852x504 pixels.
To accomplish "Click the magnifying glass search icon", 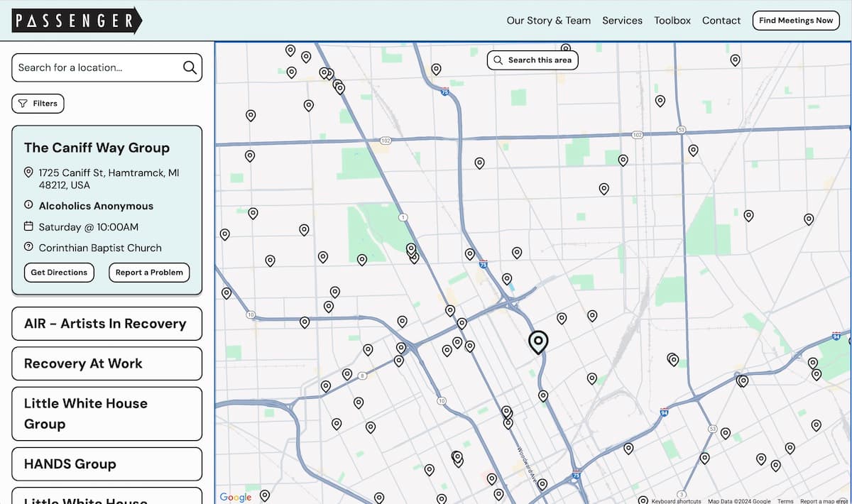I will pyautogui.click(x=190, y=67).
